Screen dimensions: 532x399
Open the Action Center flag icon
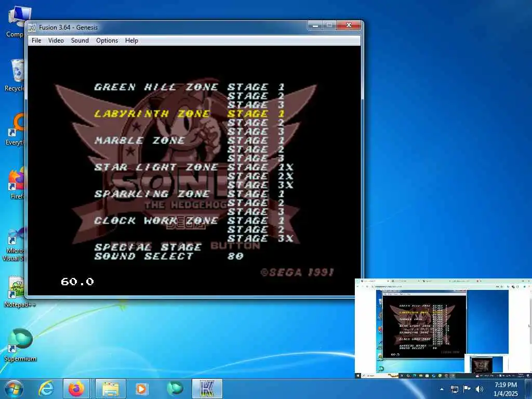467,389
